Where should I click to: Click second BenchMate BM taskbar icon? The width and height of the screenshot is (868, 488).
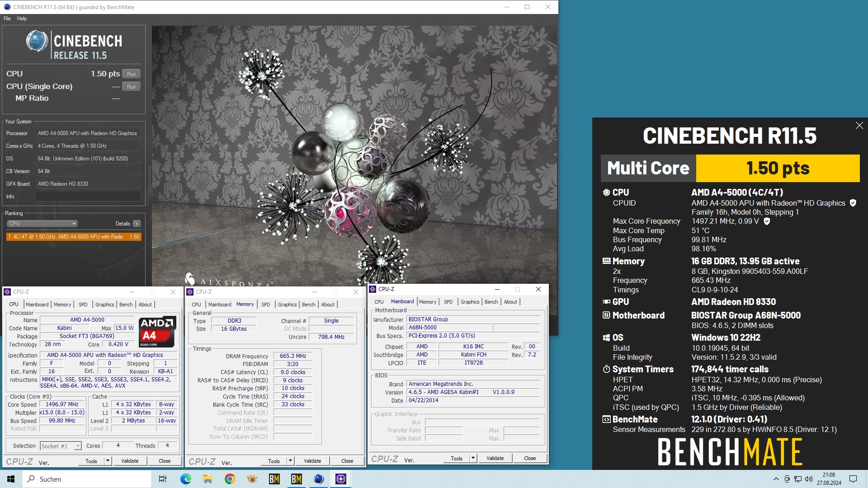(x=296, y=479)
